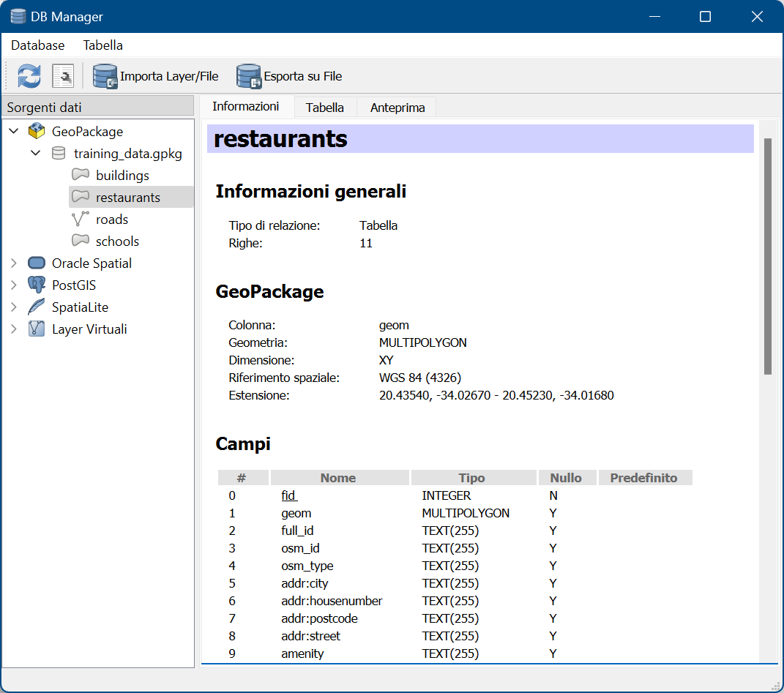Click the INTEGER type of fid
This screenshot has height=693, width=784.
446,495
